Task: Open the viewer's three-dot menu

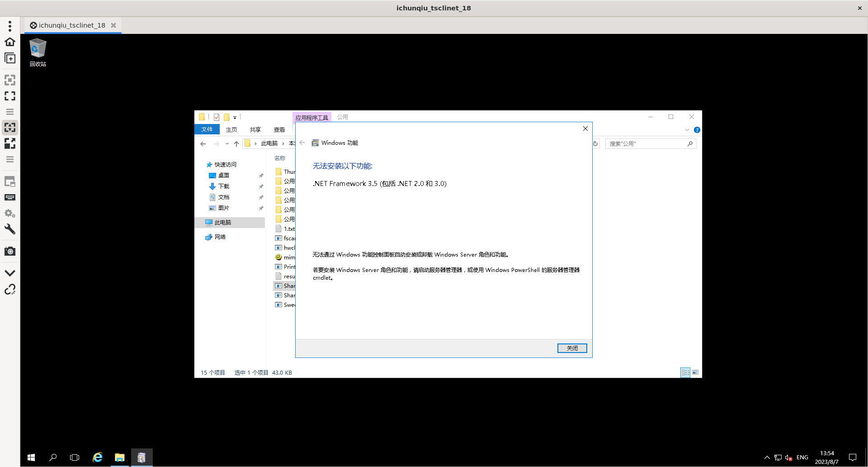Action: (x=10, y=26)
